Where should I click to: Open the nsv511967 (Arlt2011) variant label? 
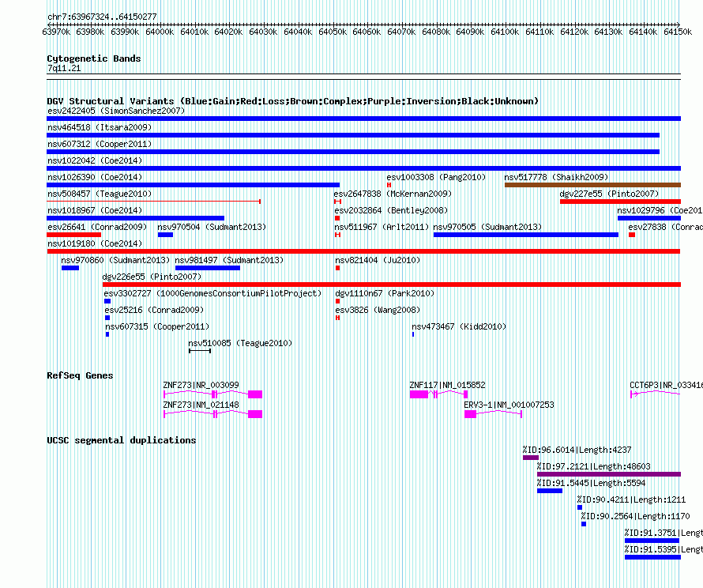point(382,227)
